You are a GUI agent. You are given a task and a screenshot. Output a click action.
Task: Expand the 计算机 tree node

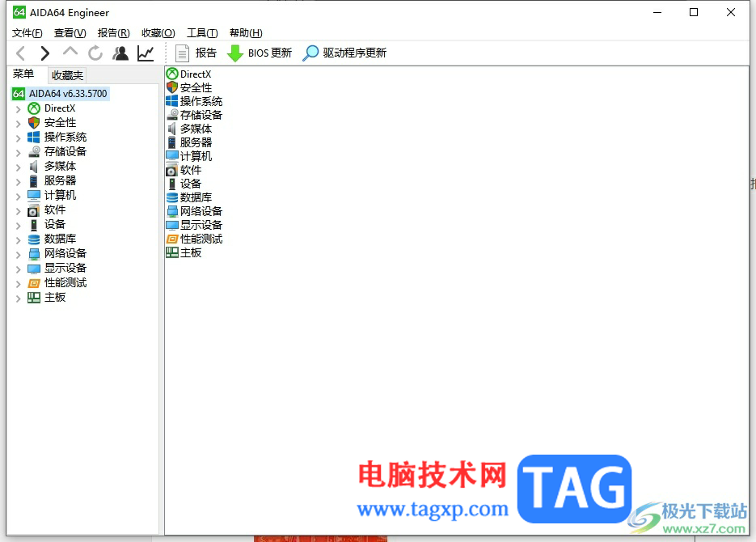click(19, 197)
